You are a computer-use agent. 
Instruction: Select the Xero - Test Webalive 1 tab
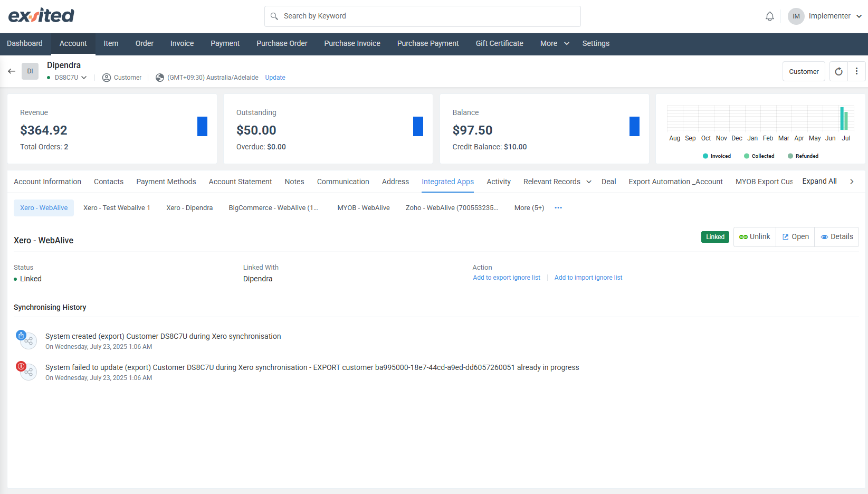(117, 208)
